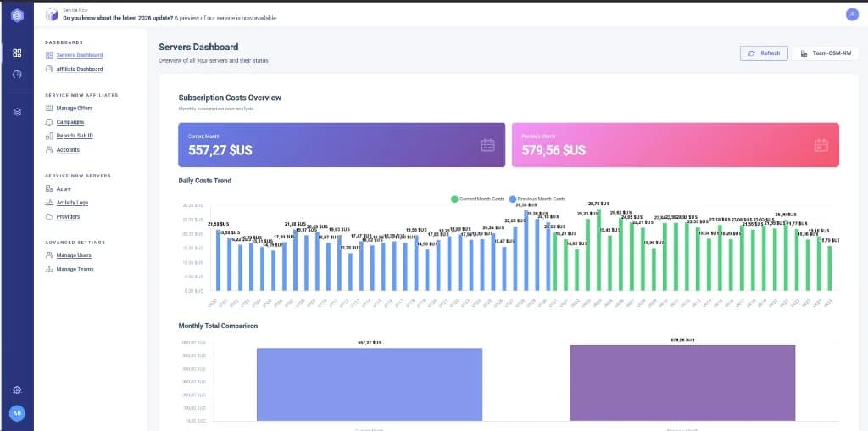Click the dashboard grid icon in left rail
868x431 pixels.
(x=17, y=53)
